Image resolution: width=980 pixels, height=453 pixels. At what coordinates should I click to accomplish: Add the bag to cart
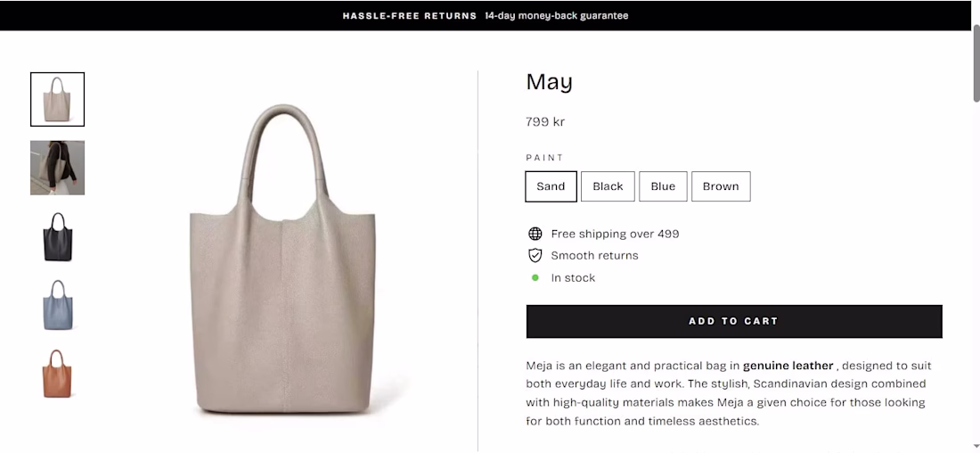[x=733, y=321]
